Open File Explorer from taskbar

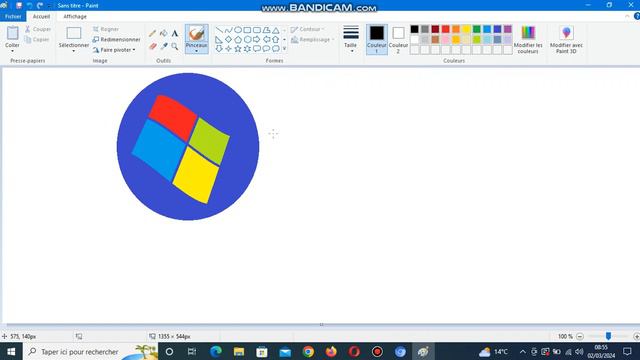click(239, 351)
